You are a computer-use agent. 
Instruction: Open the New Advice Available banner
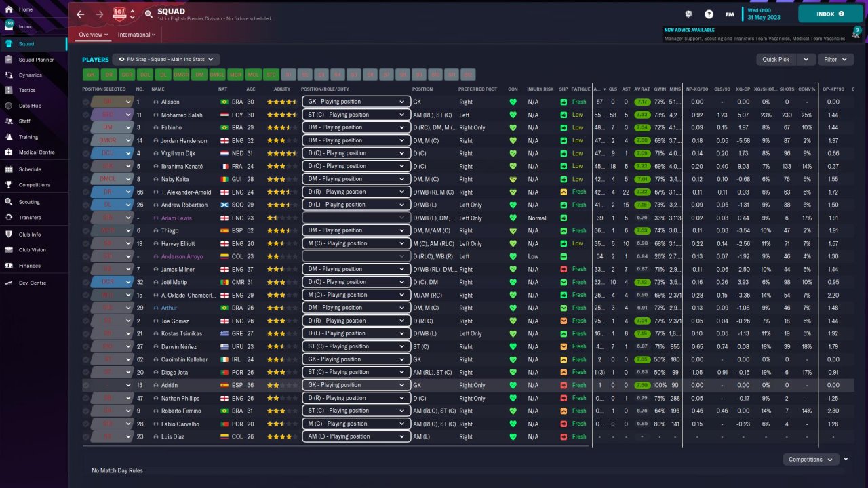point(754,35)
